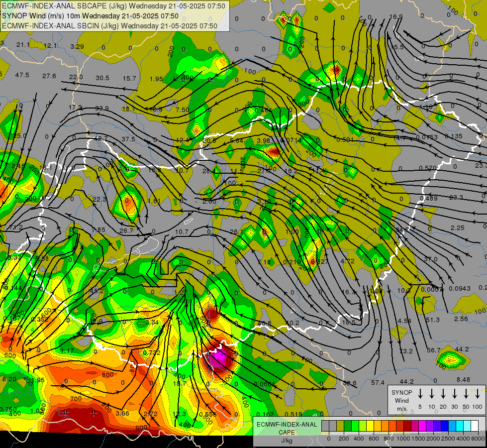The height and width of the screenshot is (448, 487).
Task: Click the cyan swatch left of 4000 tick
Action: [459, 426]
